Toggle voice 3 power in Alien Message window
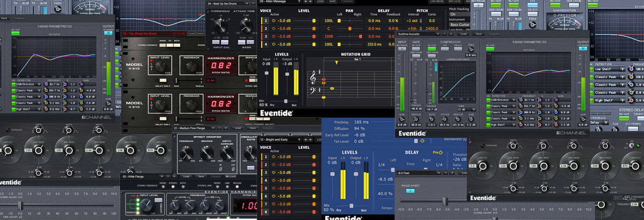The height and width of the screenshot is (220, 644). click(273, 36)
